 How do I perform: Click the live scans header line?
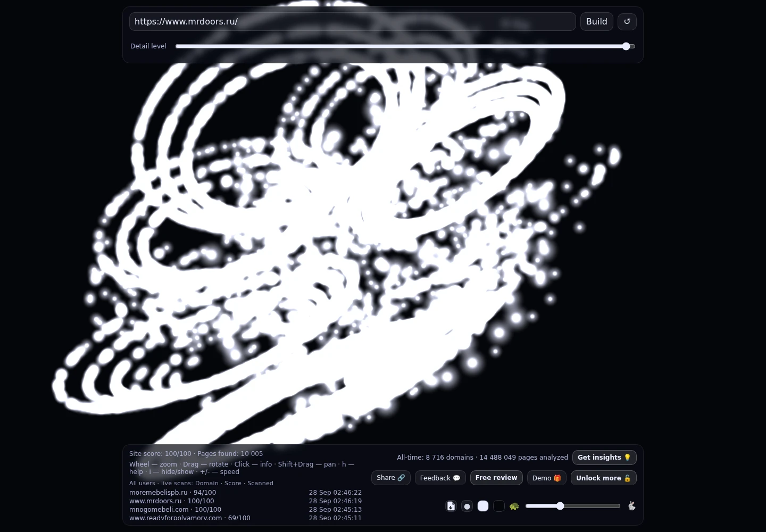[201, 483]
